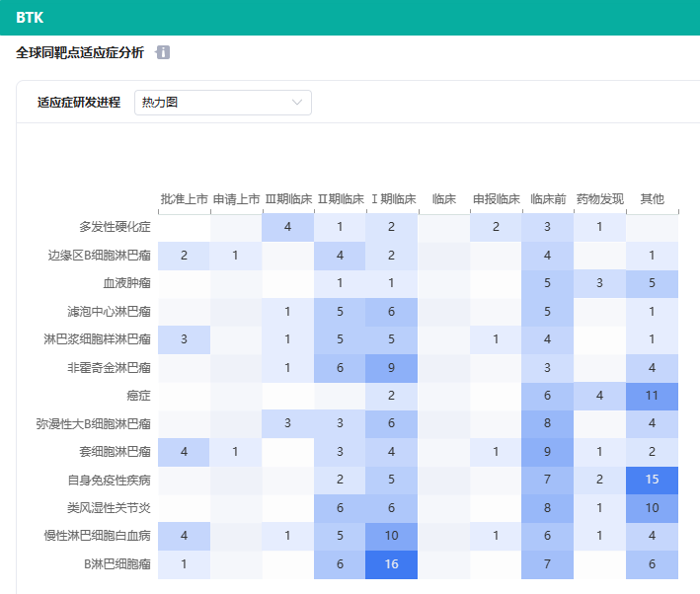Click the darkest cell showing 16 for B淋巴细胞瘤

[x=392, y=563]
